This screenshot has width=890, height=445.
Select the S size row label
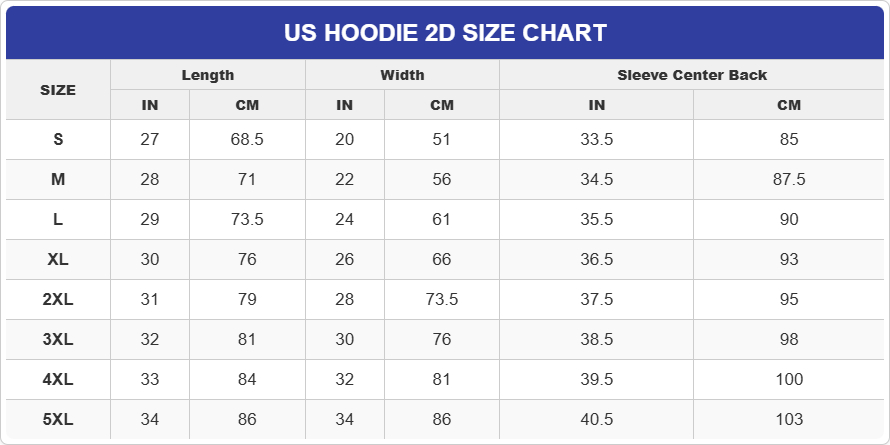(x=58, y=140)
